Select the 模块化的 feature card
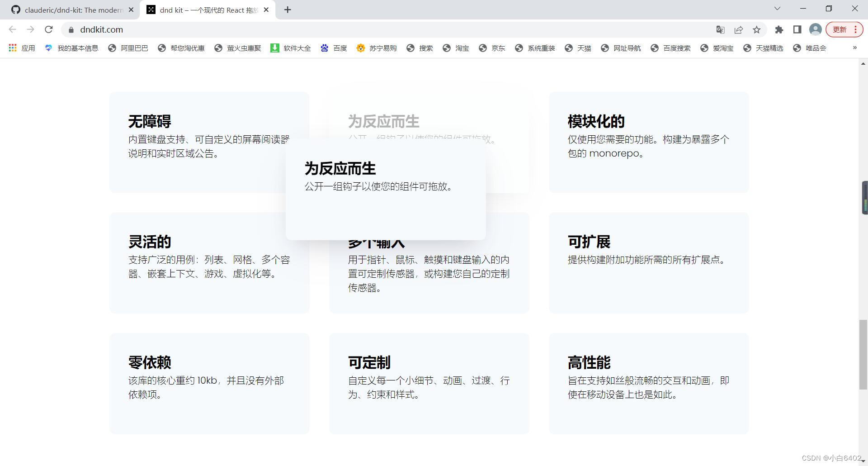The image size is (868, 466). pyautogui.click(x=649, y=143)
